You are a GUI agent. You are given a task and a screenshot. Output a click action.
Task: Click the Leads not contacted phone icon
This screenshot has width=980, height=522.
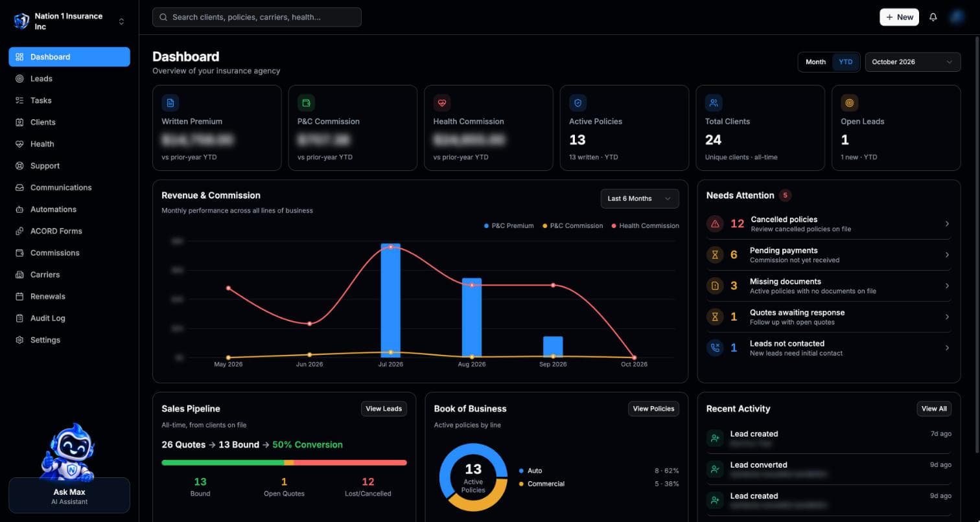(716, 348)
